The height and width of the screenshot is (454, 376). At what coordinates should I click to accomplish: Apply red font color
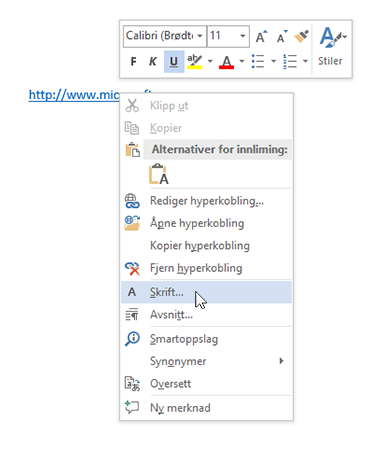(226, 62)
